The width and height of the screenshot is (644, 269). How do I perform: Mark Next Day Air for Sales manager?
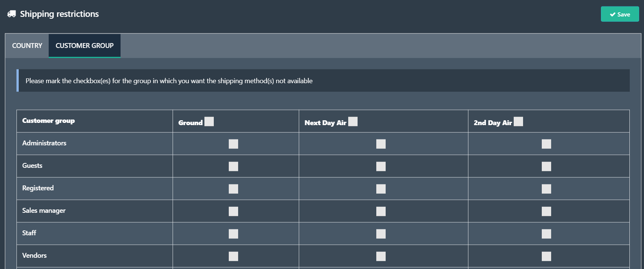pos(381,211)
